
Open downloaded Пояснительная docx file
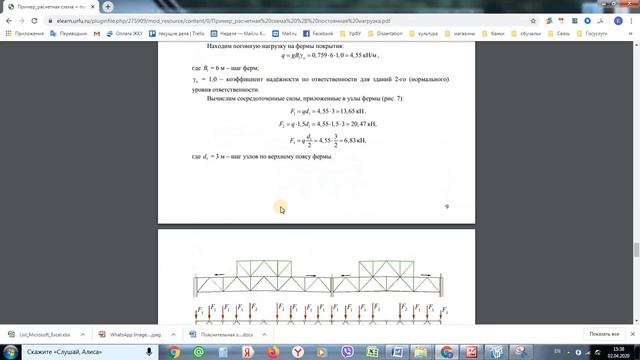(x=222, y=334)
